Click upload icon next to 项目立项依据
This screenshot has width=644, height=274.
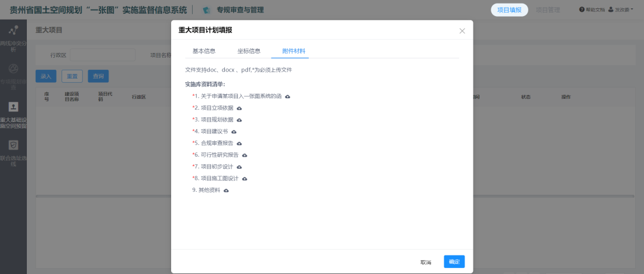pyautogui.click(x=240, y=108)
